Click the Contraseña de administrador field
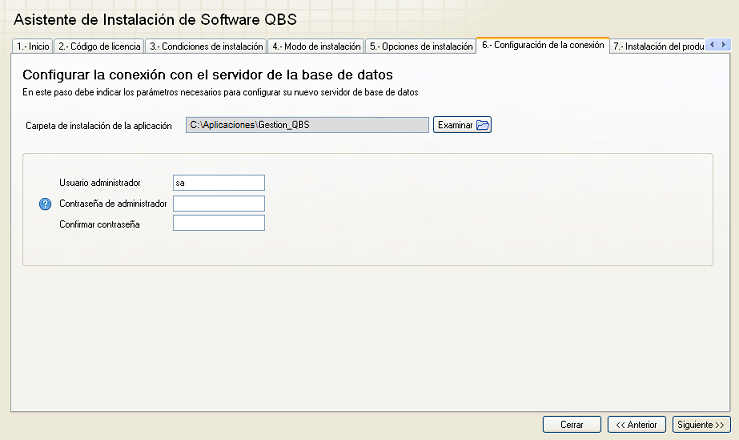Image resolution: width=739 pixels, height=440 pixels. [x=218, y=204]
